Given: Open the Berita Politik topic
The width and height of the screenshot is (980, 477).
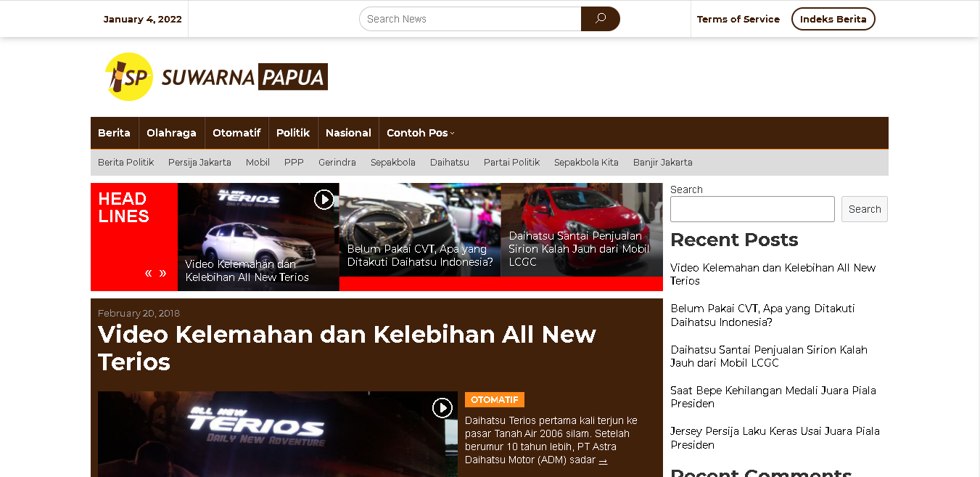Looking at the screenshot, I should pyautogui.click(x=126, y=163).
